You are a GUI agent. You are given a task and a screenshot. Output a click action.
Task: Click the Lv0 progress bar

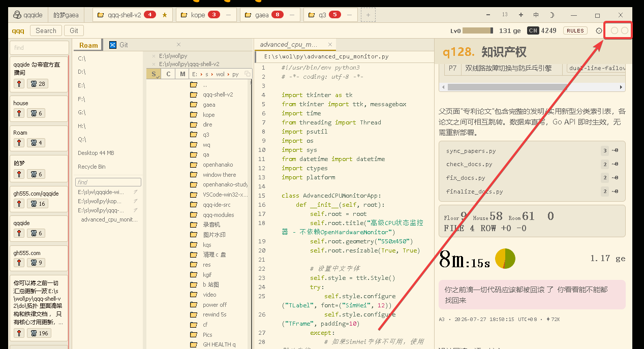pos(478,30)
